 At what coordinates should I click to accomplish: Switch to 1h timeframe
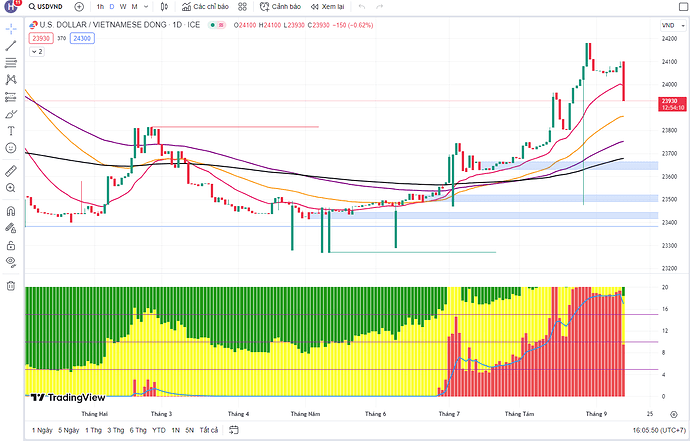(100, 7)
